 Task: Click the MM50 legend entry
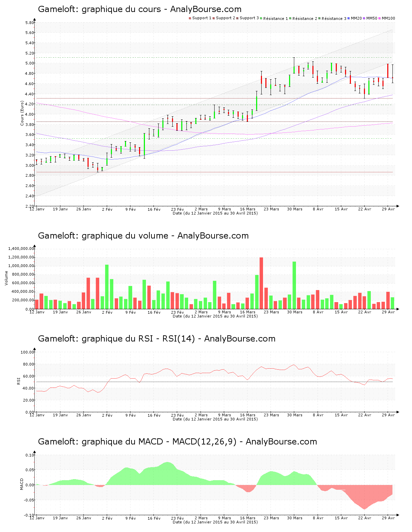(370, 18)
